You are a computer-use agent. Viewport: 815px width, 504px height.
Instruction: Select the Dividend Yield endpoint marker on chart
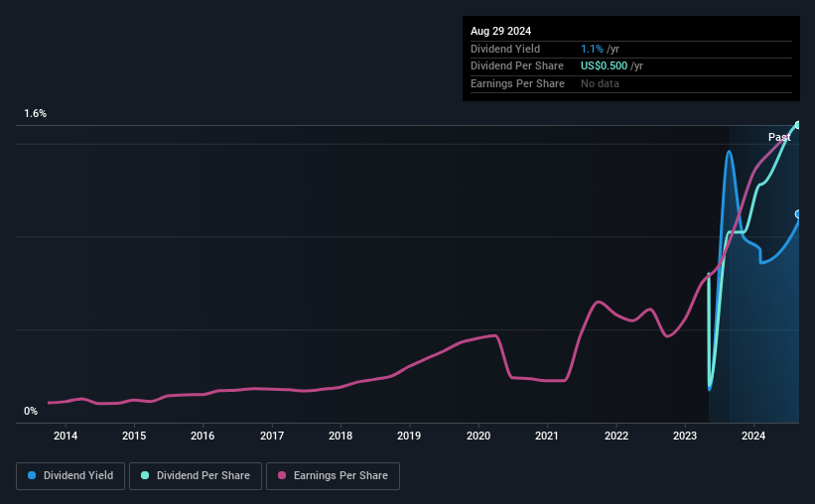[x=798, y=214]
